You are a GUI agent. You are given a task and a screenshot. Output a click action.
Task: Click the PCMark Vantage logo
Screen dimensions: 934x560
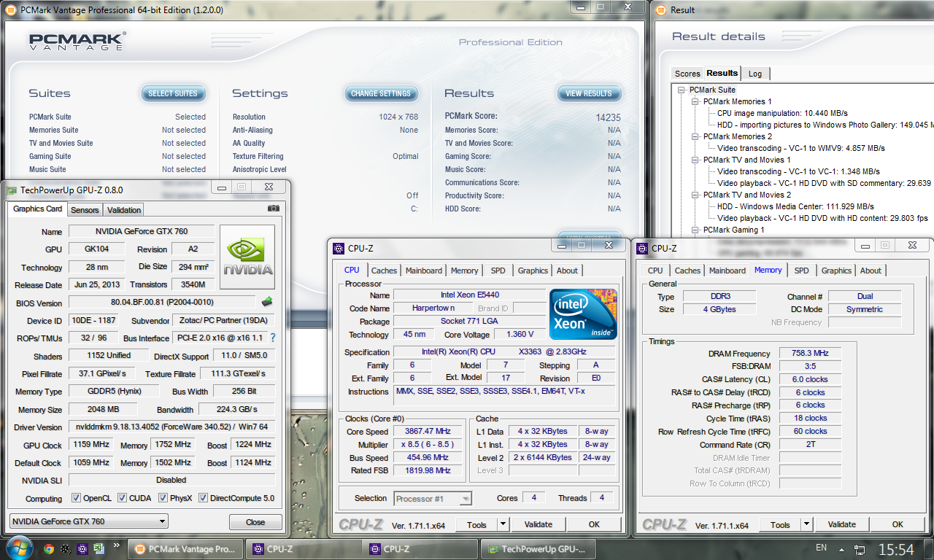77,41
